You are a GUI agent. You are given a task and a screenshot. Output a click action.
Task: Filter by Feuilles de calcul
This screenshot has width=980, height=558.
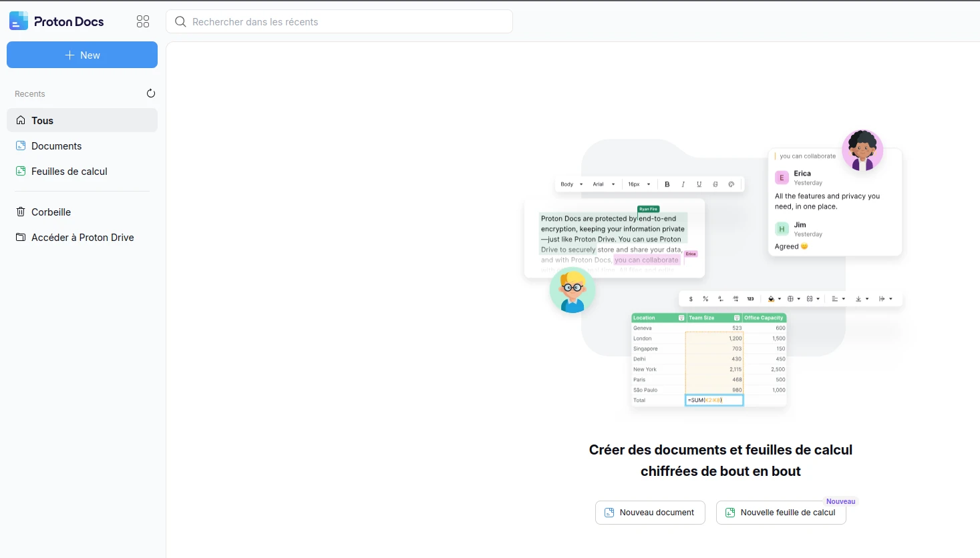coord(69,172)
